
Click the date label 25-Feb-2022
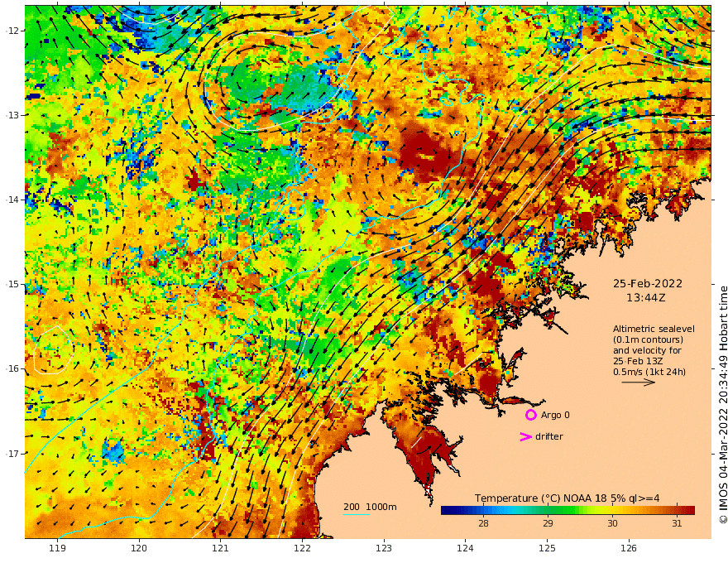648,283
